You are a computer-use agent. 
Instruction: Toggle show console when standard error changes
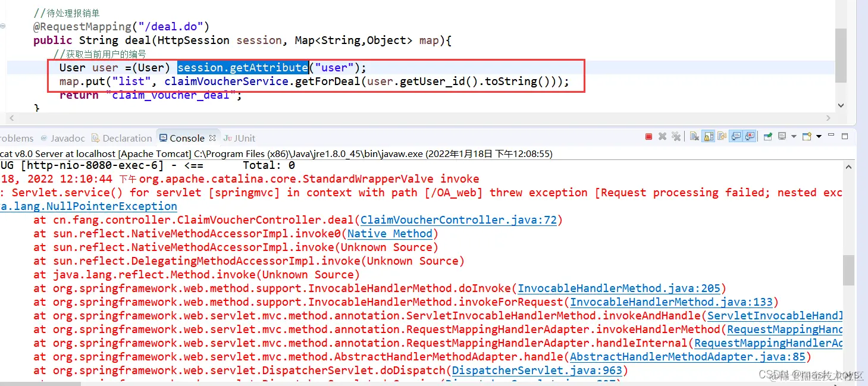coord(750,137)
